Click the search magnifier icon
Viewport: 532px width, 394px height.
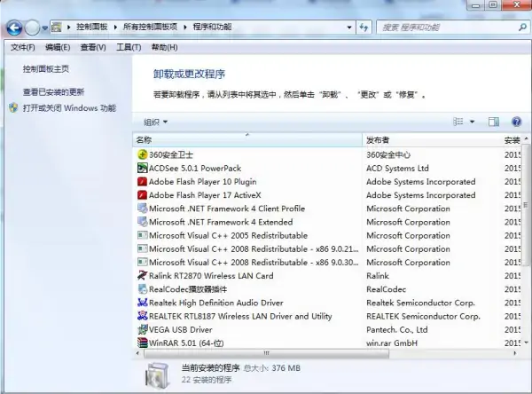pyautogui.click(x=522, y=28)
